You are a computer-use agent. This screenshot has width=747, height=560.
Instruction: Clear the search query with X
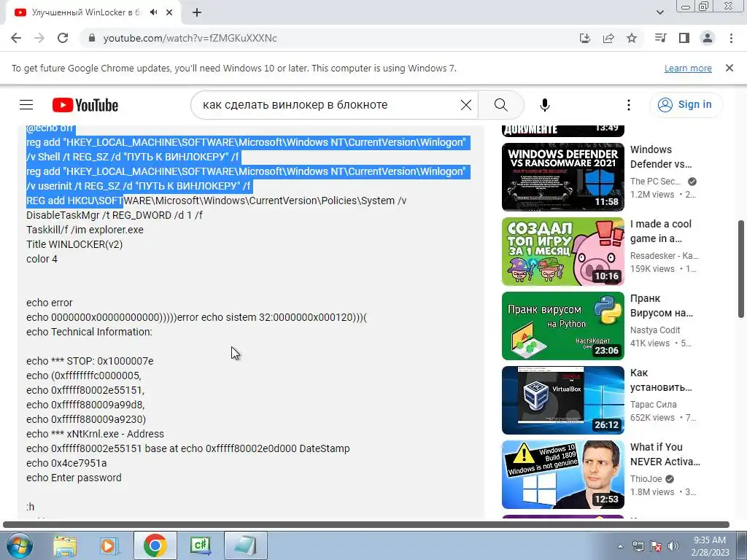(466, 105)
